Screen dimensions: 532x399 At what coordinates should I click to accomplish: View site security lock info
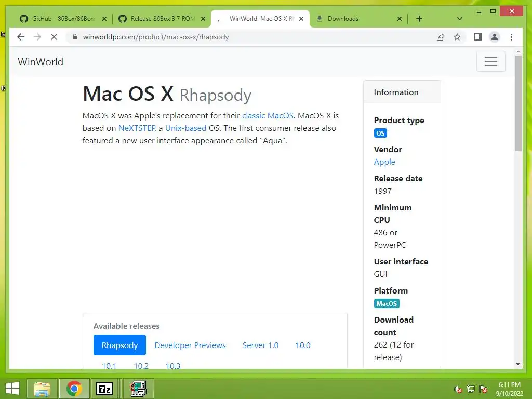point(75,37)
